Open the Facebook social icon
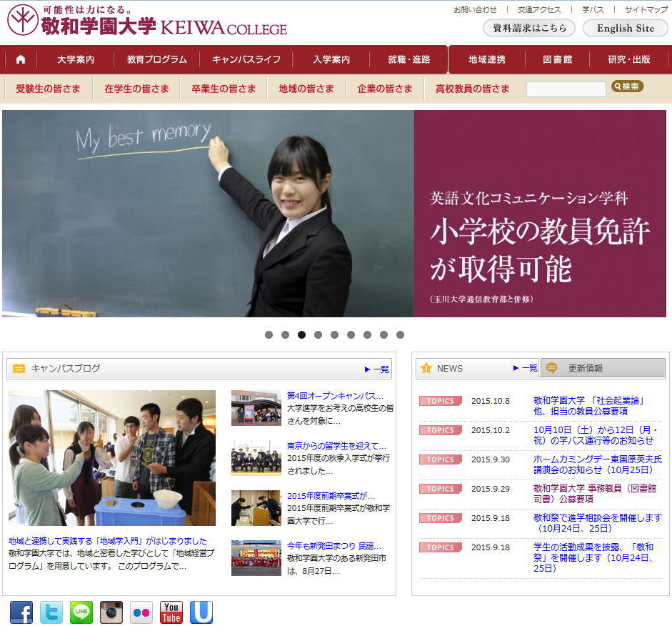Image resolution: width=672 pixels, height=626 pixels. click(x=21, y=612)
